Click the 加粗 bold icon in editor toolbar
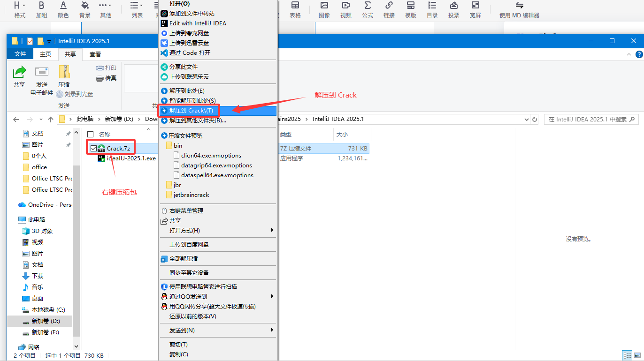 point(42,6)
